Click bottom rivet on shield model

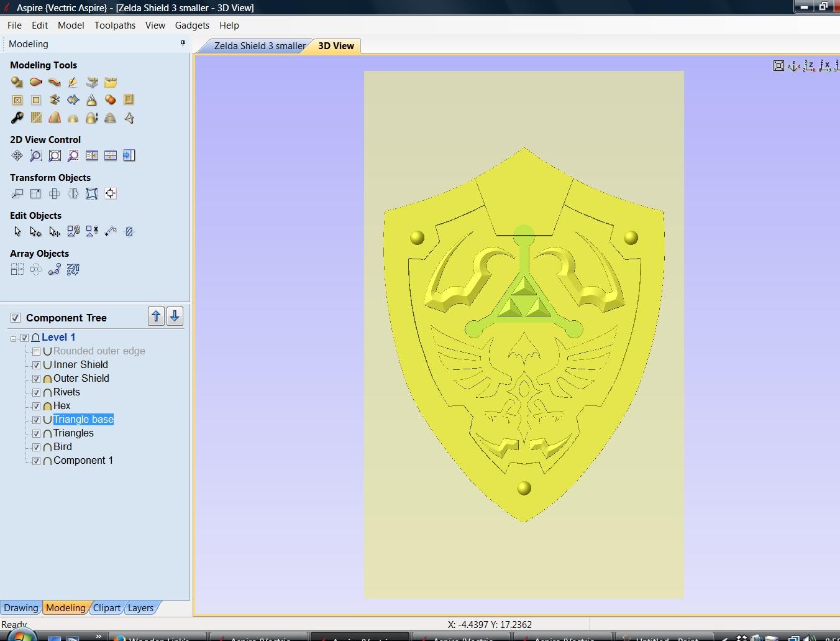[524, 488]
